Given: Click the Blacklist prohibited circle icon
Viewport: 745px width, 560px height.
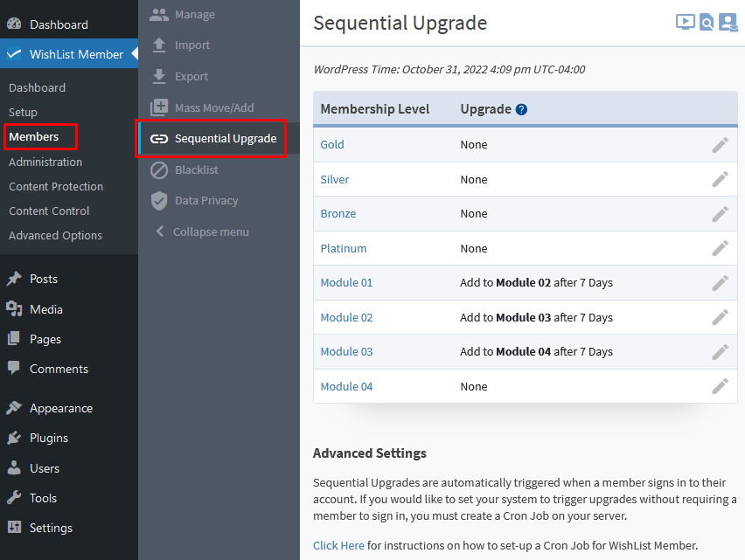Looking at the screenshot, I should pyautogui.click(x=159, y=169).
